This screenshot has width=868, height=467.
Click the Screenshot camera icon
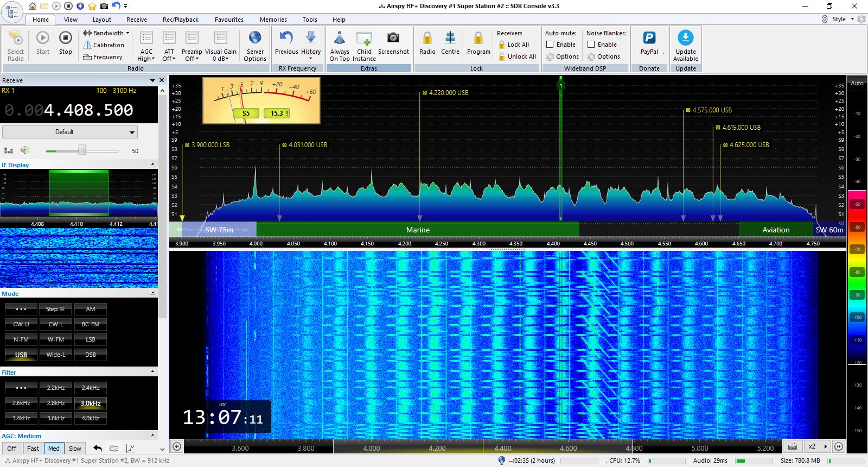[x=393, y=38]
